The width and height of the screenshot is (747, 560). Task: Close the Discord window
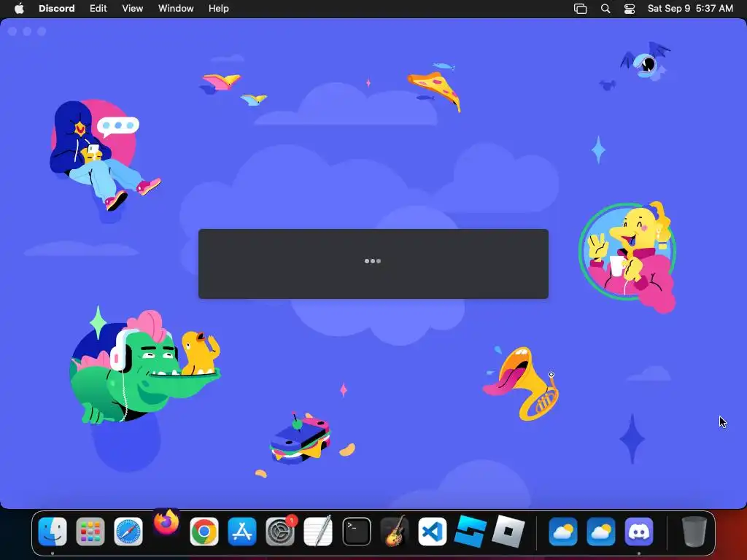coord(13,31)
